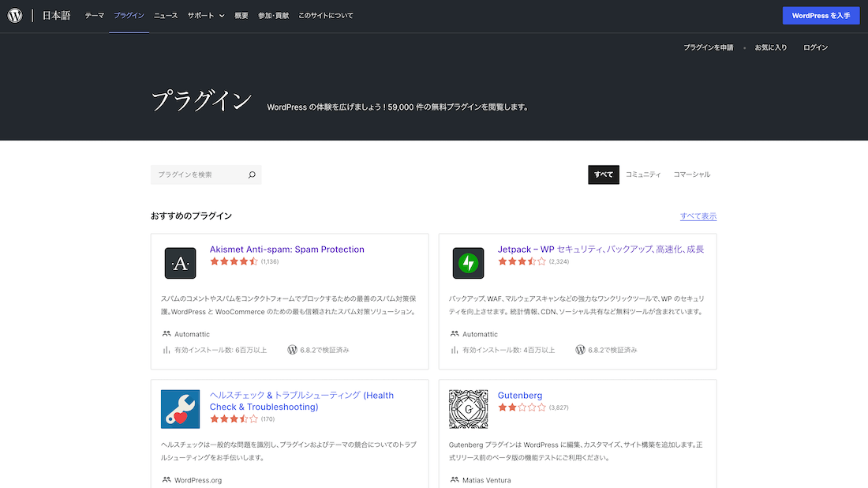868x488 pixels.
Task: Open the Gutenberg plugin icon
Action: [468, 409]
